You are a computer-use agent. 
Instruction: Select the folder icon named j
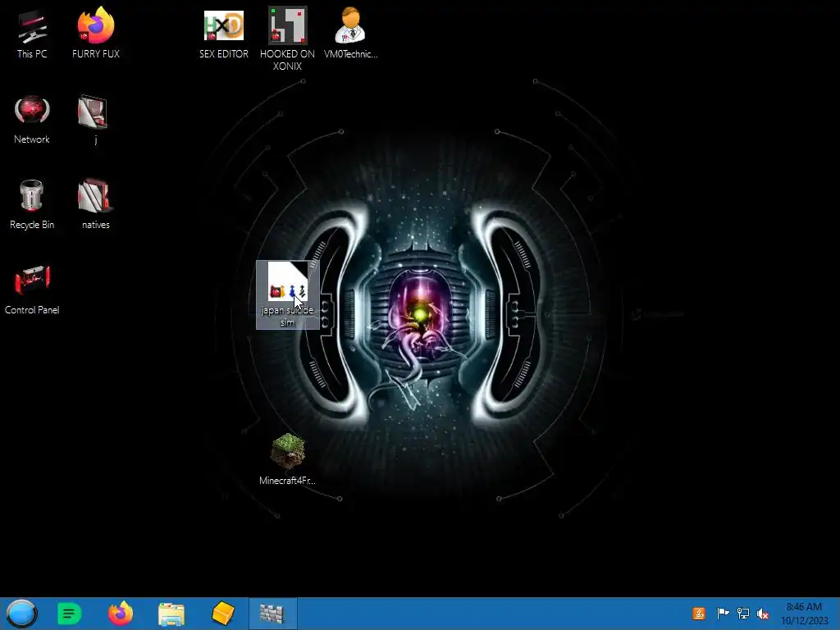pyautogui.click(x=95, y=120)
